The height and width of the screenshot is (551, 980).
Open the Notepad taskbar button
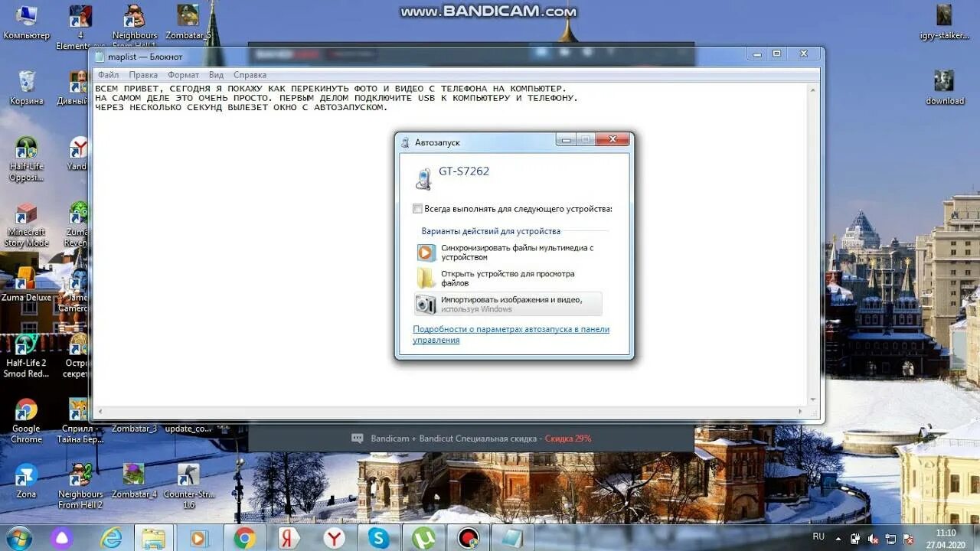pos(512,538)
